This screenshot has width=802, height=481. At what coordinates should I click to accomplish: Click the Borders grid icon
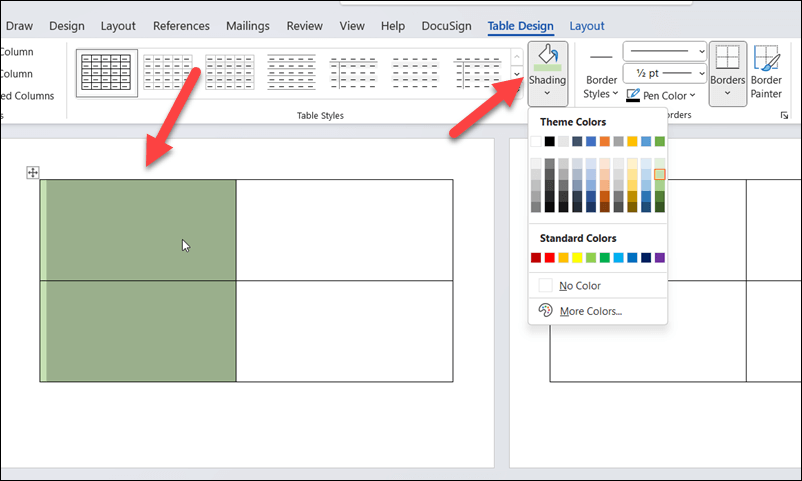pyautogui.click(x=727, y=57)
